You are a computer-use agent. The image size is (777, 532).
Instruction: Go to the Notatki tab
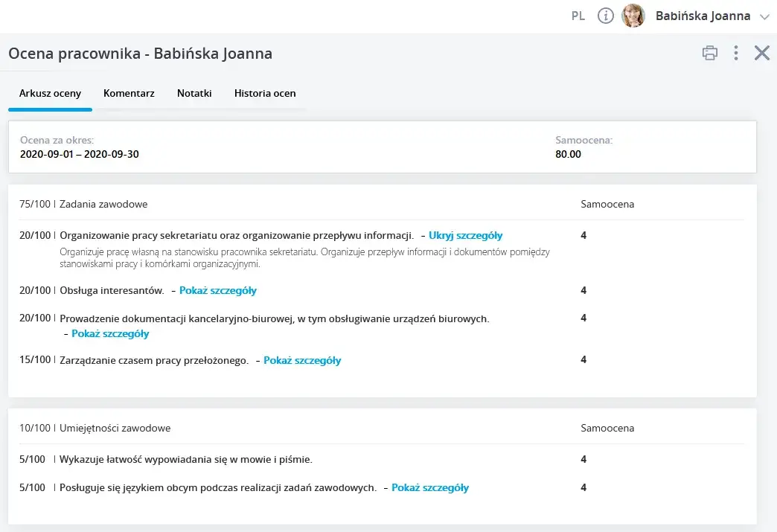[x=194, y=94]
